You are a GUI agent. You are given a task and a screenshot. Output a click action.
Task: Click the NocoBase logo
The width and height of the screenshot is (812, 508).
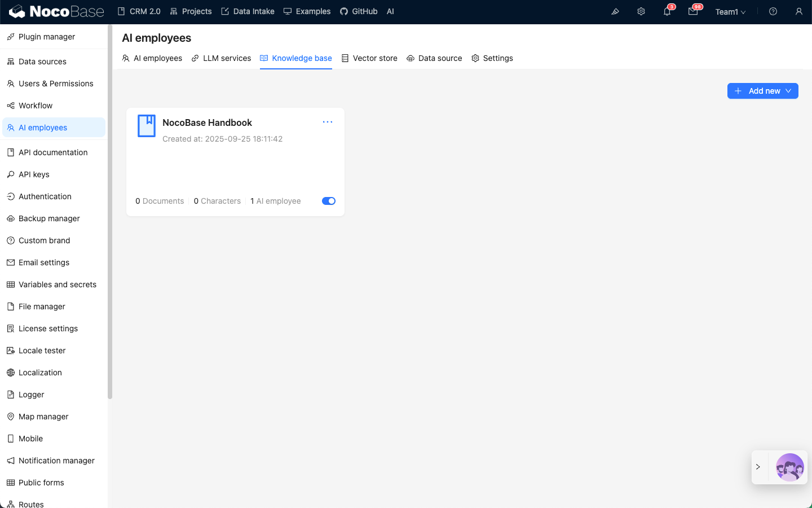coord(56,11)
